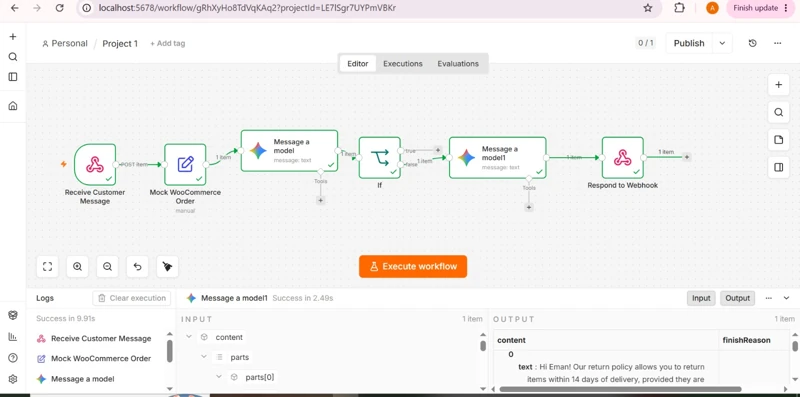Go to home via sidebar house icon
Viewport: 800px width, 397px height.
tap(13, 106)
